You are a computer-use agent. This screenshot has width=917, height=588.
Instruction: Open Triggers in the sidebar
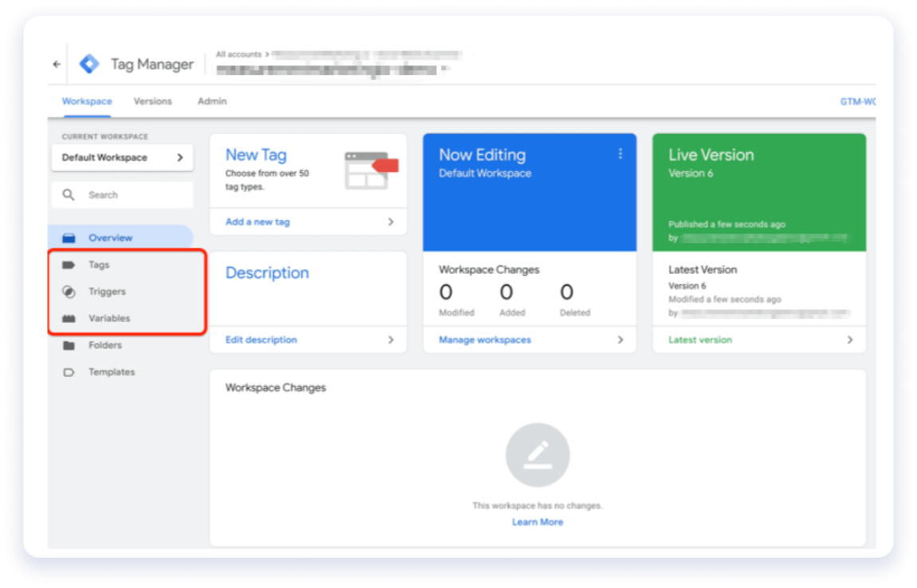(x=107, y=292)
